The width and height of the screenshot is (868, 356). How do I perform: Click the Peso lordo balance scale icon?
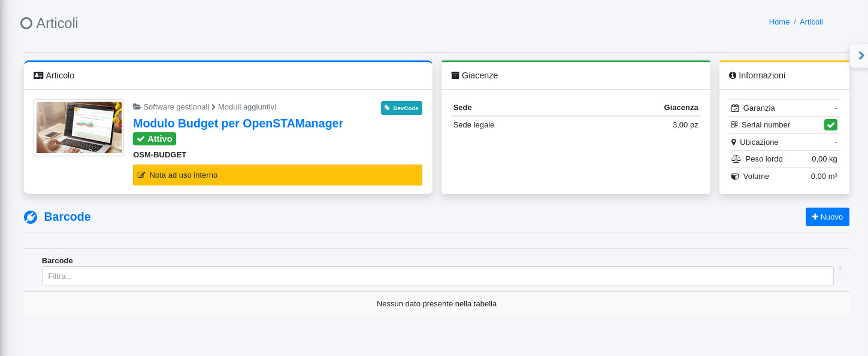pyautogui.click(x=736, y=159)
